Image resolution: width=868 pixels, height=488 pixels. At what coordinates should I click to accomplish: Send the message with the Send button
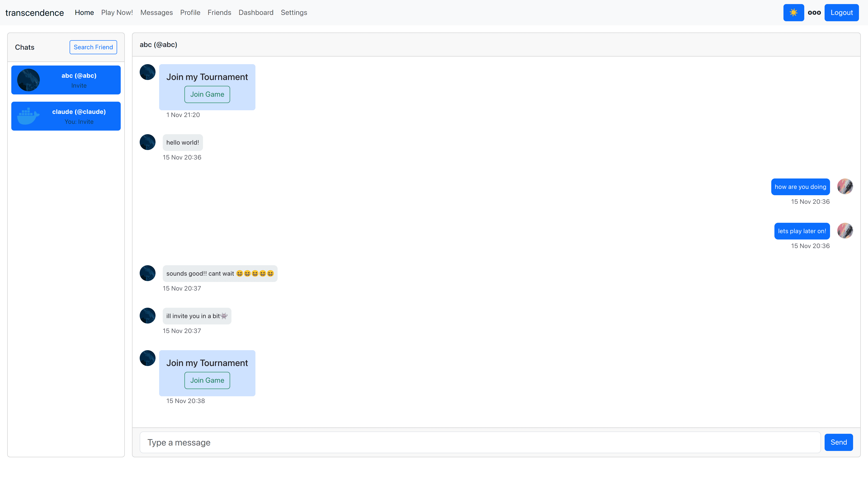click(838, 442)
